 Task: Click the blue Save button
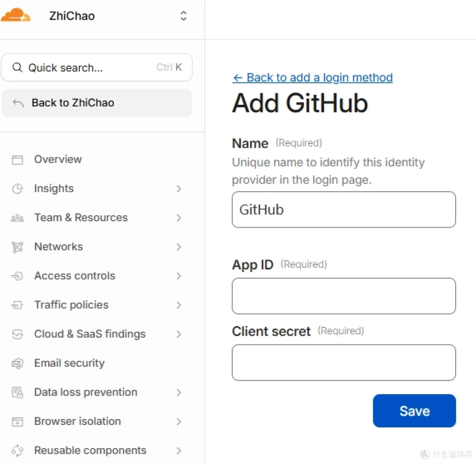click(414, 411)
